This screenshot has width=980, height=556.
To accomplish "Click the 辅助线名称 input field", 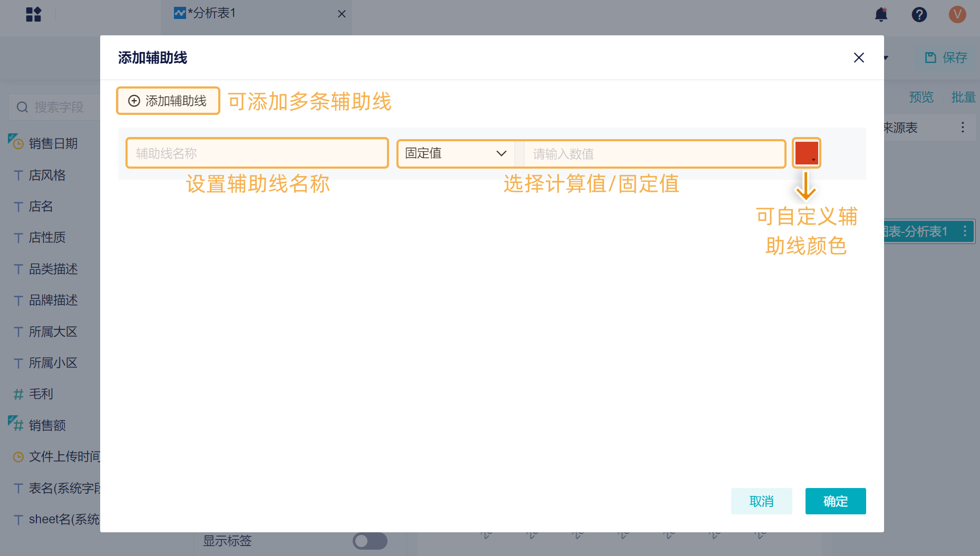I will (x=257, y=153).
